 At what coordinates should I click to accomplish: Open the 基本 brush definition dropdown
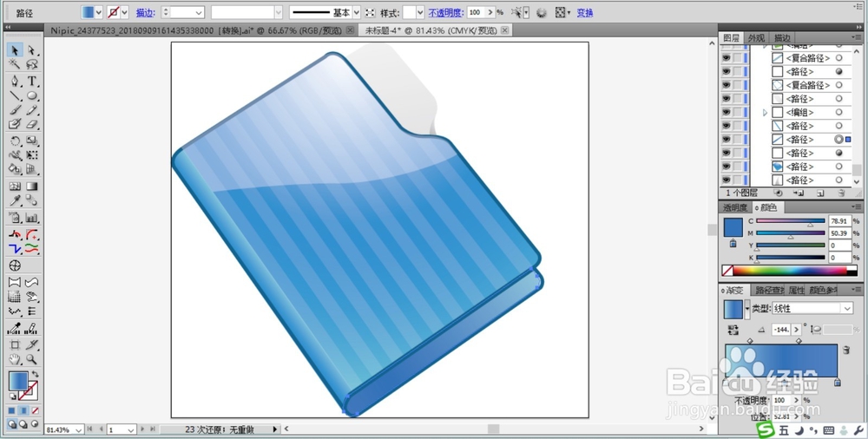(356, 12)
